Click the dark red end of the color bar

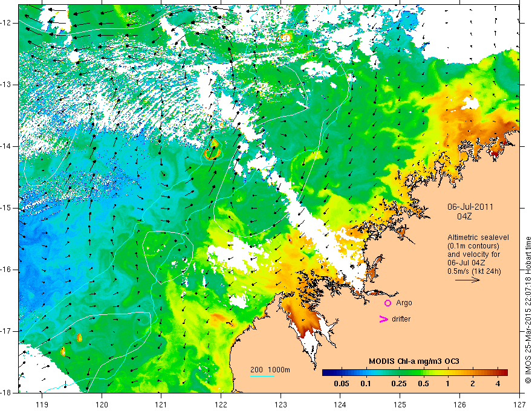[x=504, y=373]
